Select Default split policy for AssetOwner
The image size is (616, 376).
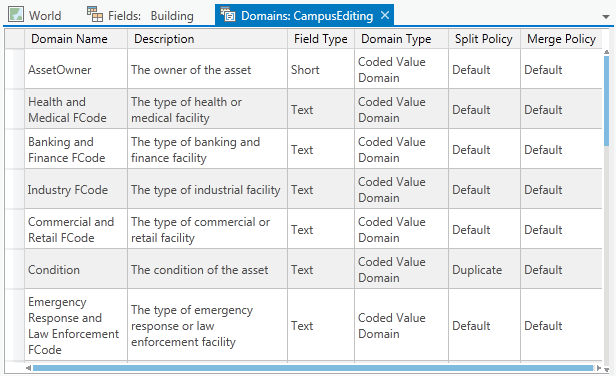click(x=484, y=69)
